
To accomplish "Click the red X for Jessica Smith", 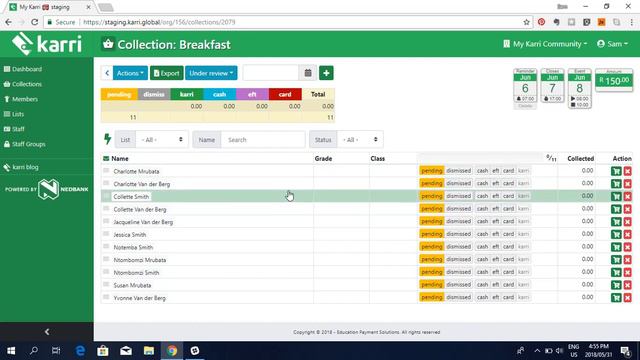I will click(628, 234).
